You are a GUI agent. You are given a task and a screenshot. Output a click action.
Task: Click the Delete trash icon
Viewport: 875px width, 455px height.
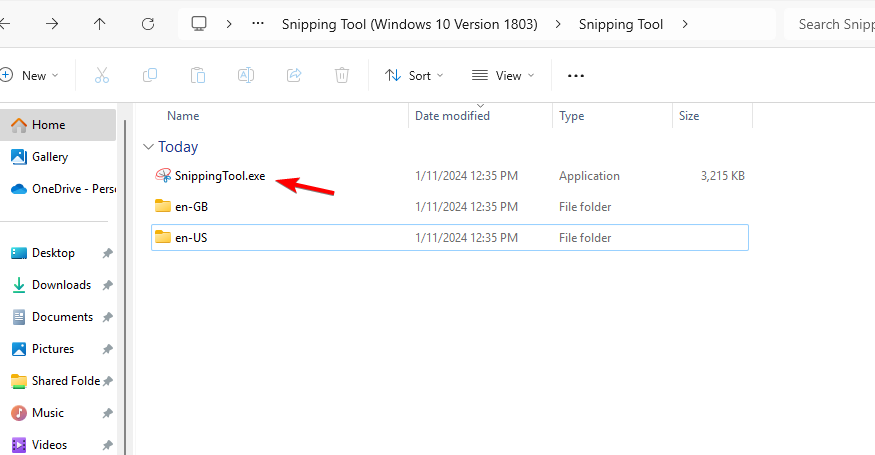[x=342, y=75]
